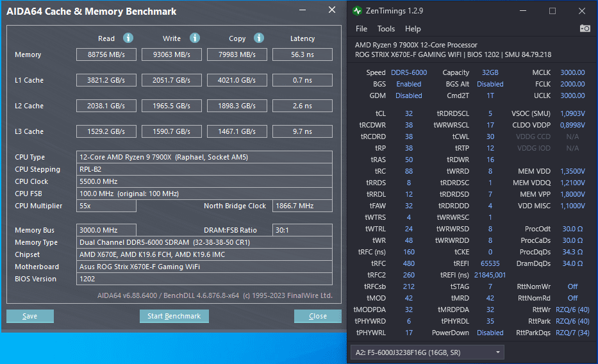The image size is (598, 364).
Task: Click the Write info icon
Action: pyautogui.click(x=195, y=38)
